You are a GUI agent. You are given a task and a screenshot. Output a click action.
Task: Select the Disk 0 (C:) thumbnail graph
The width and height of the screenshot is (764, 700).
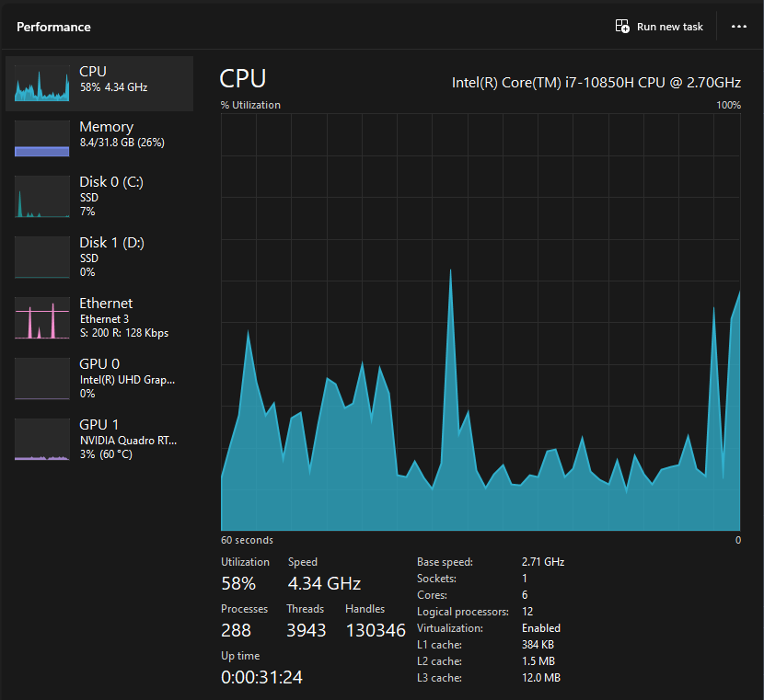pyautogui.click(x=42, y=197)
